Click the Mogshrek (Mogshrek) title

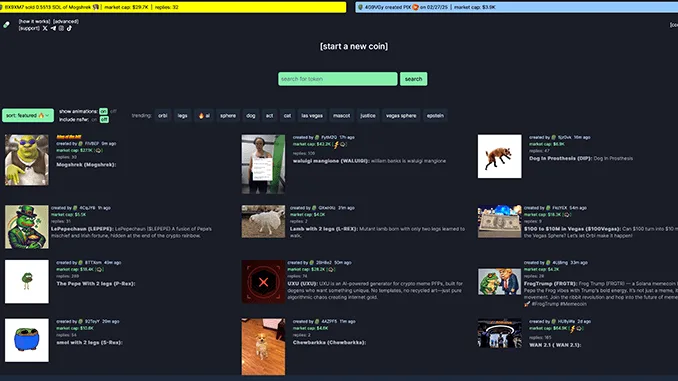[x=86, y=165]
